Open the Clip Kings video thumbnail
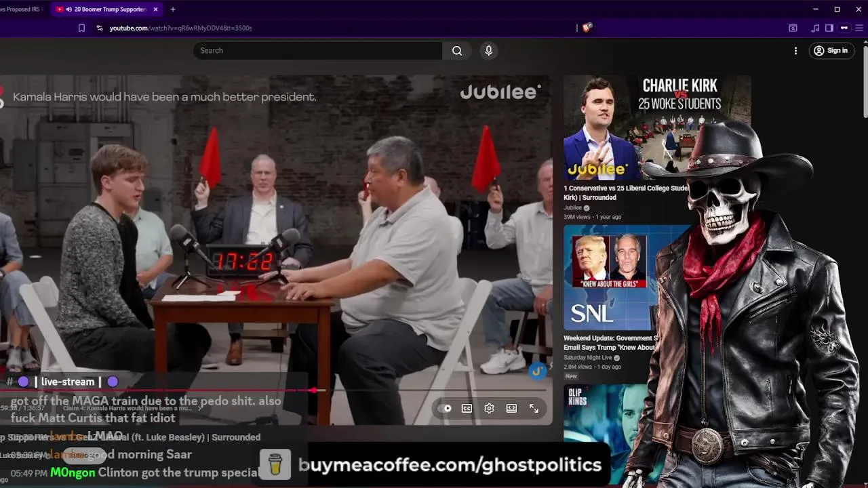 607,434
